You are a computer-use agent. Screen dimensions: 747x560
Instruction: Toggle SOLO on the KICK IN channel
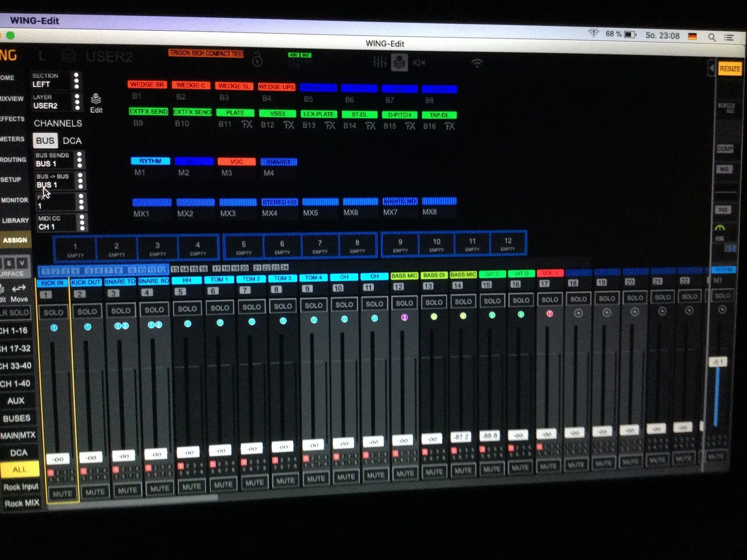coord(53,312)
